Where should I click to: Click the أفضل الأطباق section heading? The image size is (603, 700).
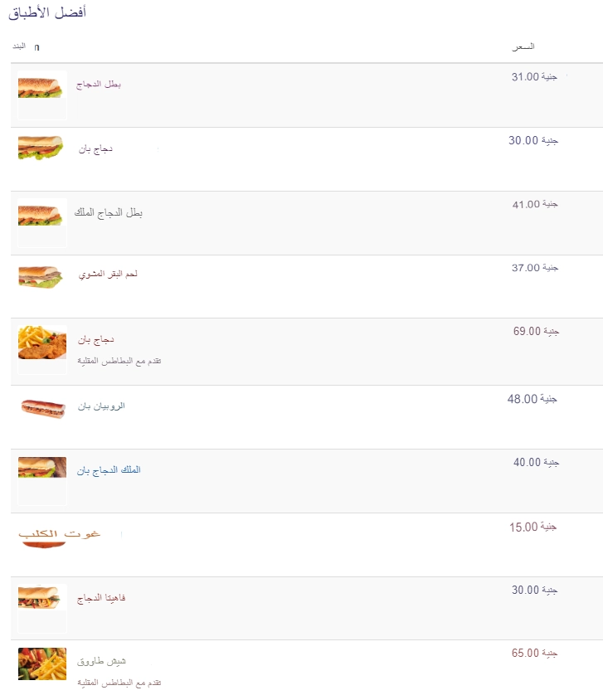(x=47, y=12)
